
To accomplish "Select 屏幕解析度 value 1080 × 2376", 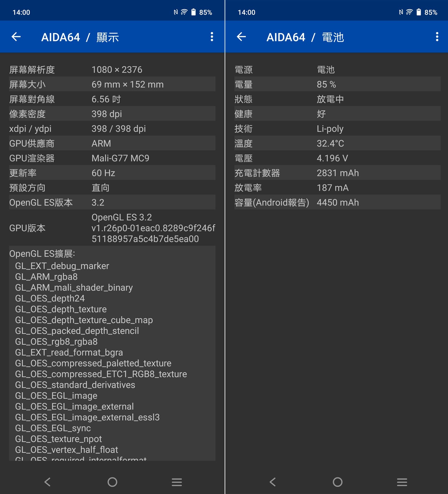I will 117,69.
